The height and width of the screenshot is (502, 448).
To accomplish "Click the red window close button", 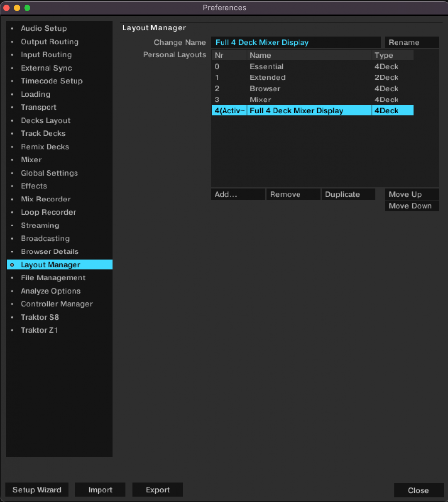I will point(6,8).
